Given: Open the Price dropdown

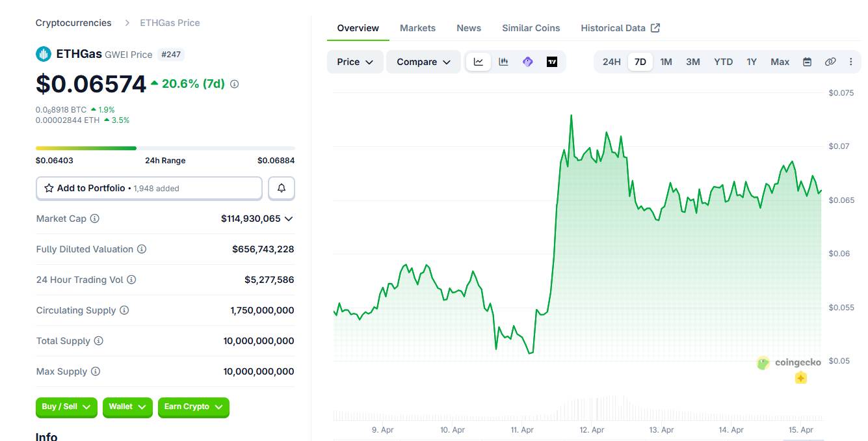Looking at the screenshot, I should pyautogui.click(x=354, y=62).
